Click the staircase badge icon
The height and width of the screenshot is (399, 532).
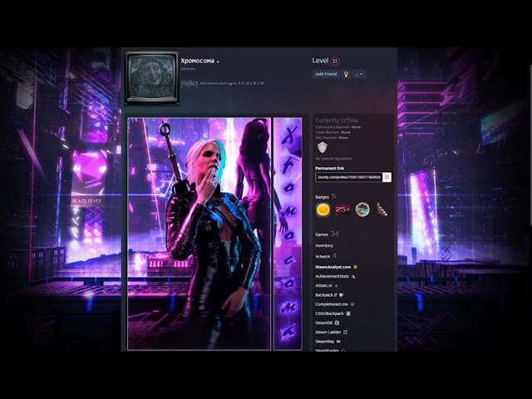(x=382, y=209)
